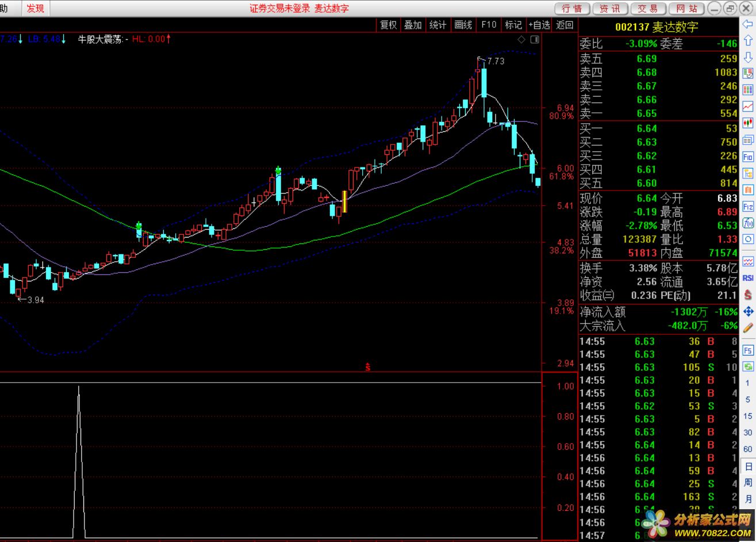
Task: Click the 卖五 row price 6.69
Action: coord(647,59)
